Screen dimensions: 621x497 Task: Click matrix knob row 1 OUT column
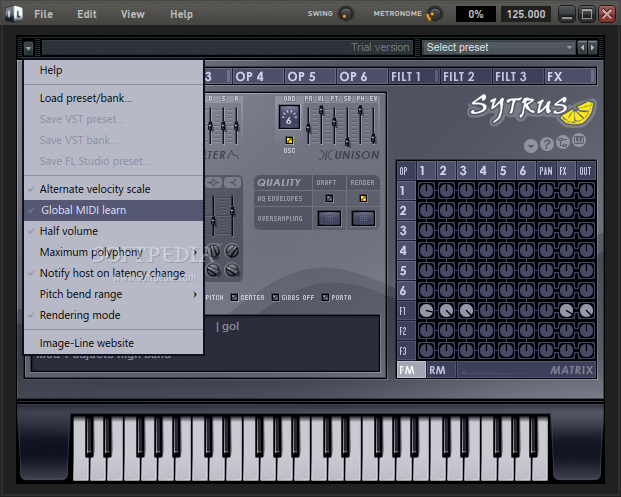click(x=586, y=190)
